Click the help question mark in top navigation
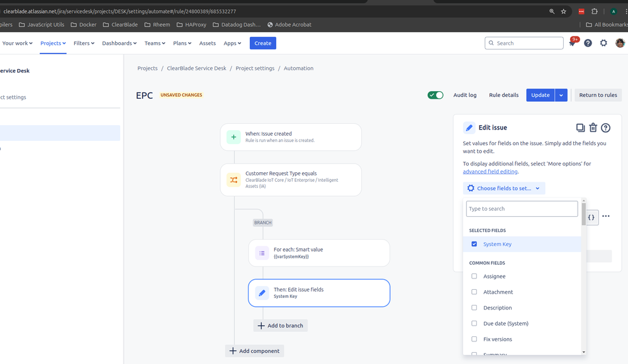This screenshot has height=364, width=628. point(588,43)
